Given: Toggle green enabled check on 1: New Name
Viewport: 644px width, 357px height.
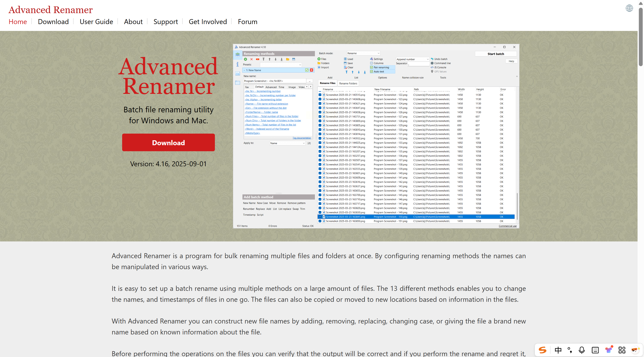Looking at the screenshot, I should (307, 70).
